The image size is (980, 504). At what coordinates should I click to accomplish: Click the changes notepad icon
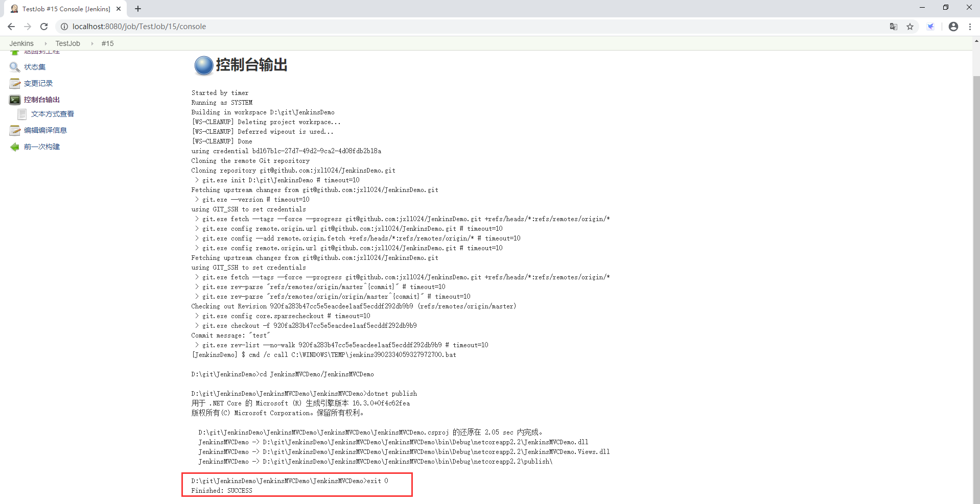point(15,83)
